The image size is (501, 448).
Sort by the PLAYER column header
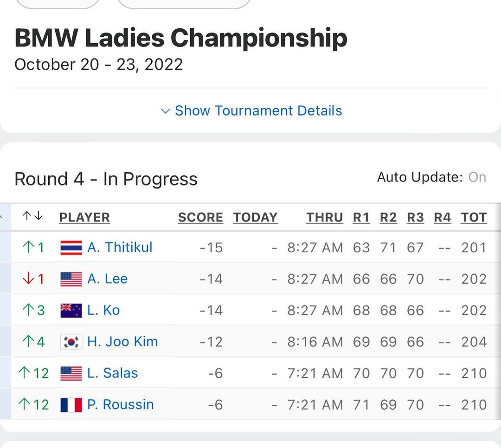point(85,217)
